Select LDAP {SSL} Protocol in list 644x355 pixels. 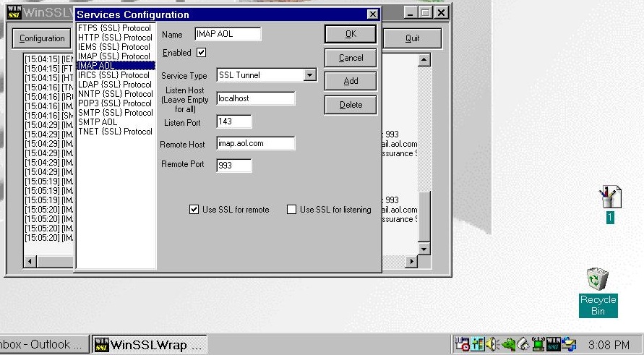[116, 85]
